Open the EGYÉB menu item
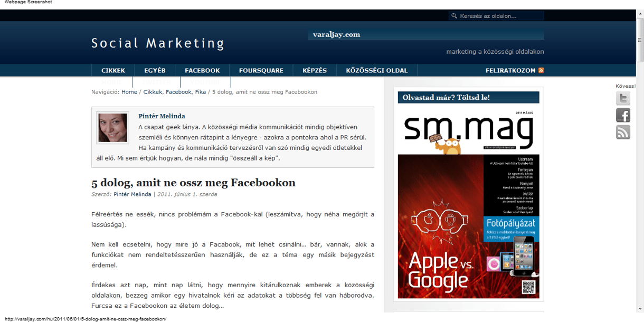The width and height of the screenshot is (644, 322). point(155,70)
